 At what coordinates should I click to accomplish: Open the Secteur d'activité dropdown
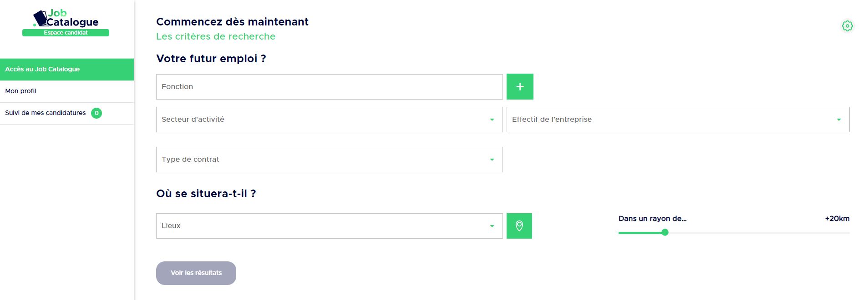coord(329,120)
